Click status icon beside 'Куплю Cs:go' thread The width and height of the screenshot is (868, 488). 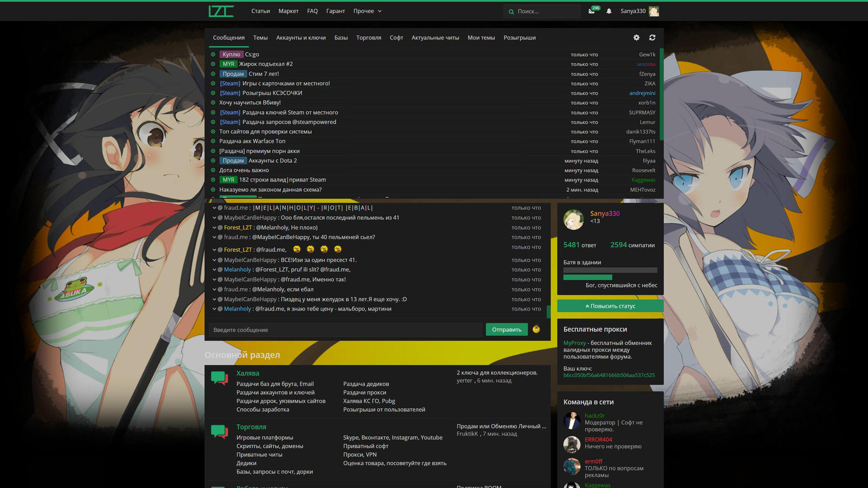[x=213, y=55]
